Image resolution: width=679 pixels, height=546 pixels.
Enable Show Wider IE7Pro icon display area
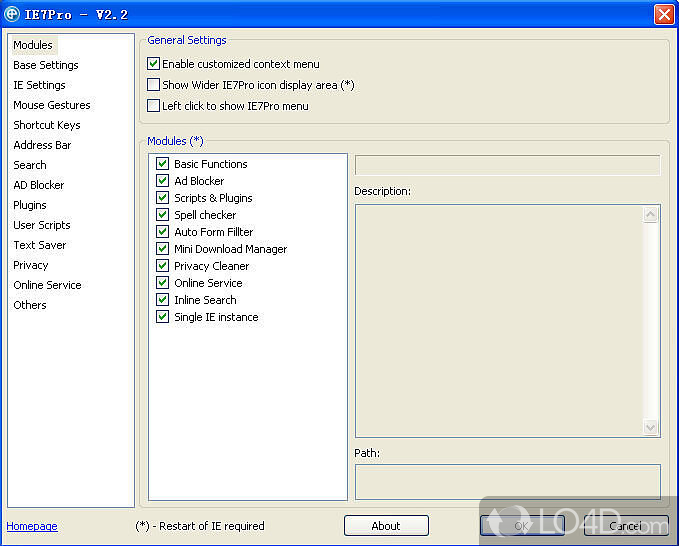pyautogui.click(x=153, y=85)
